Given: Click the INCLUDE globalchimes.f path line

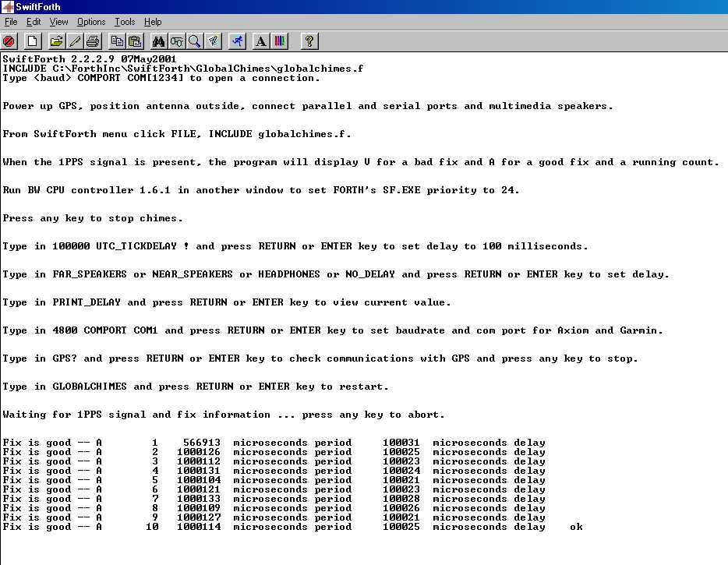Looking at the screenshot, I should 183,69.
